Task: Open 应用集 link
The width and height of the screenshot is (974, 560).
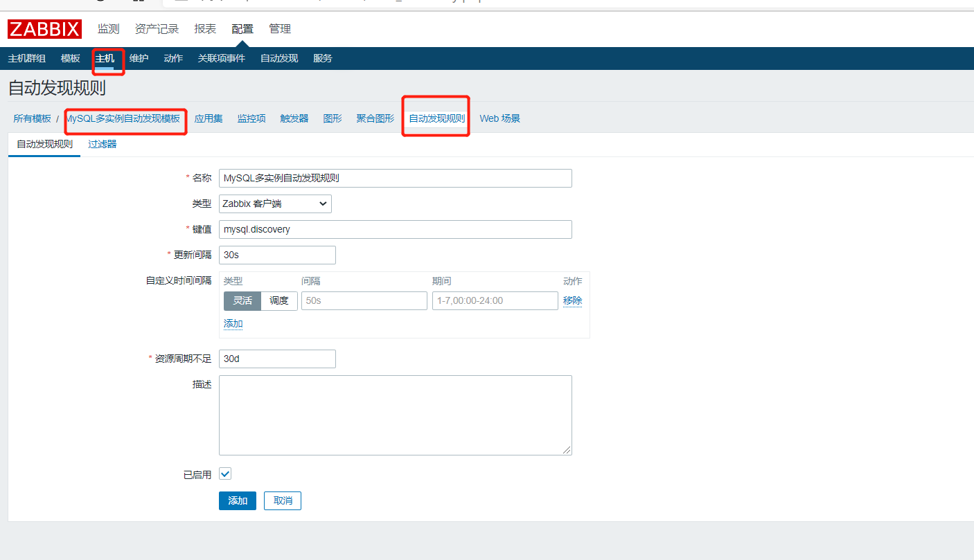Action: (x=209, y=118)
